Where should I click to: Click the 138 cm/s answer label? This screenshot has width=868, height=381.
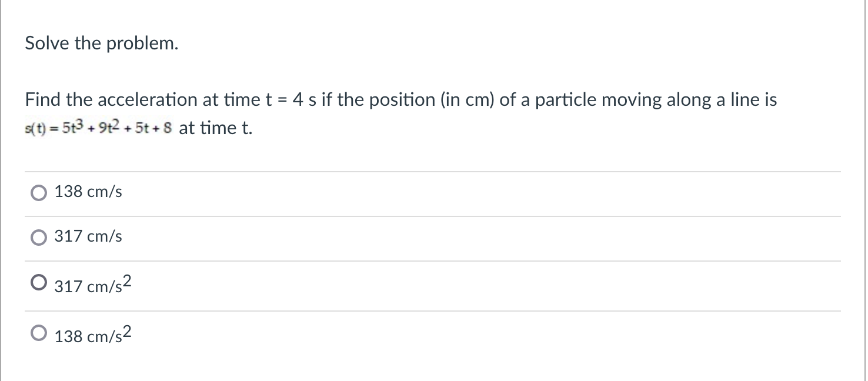click(x=87, y=192)
